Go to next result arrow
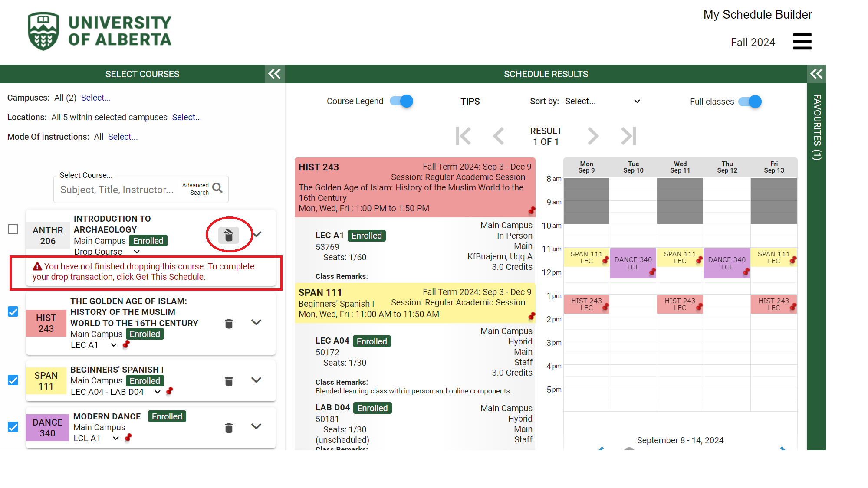 pos(593,136)
